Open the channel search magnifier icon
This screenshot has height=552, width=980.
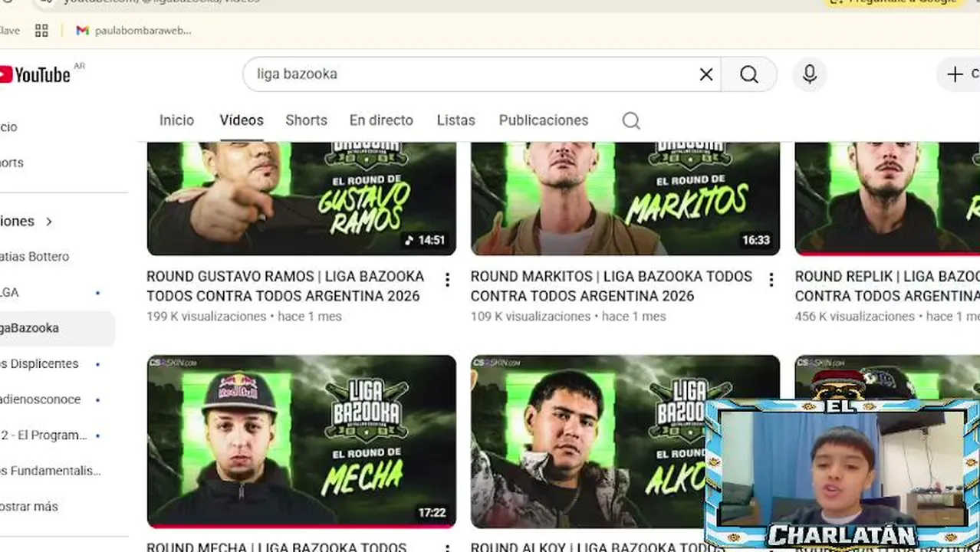[631, 120]
